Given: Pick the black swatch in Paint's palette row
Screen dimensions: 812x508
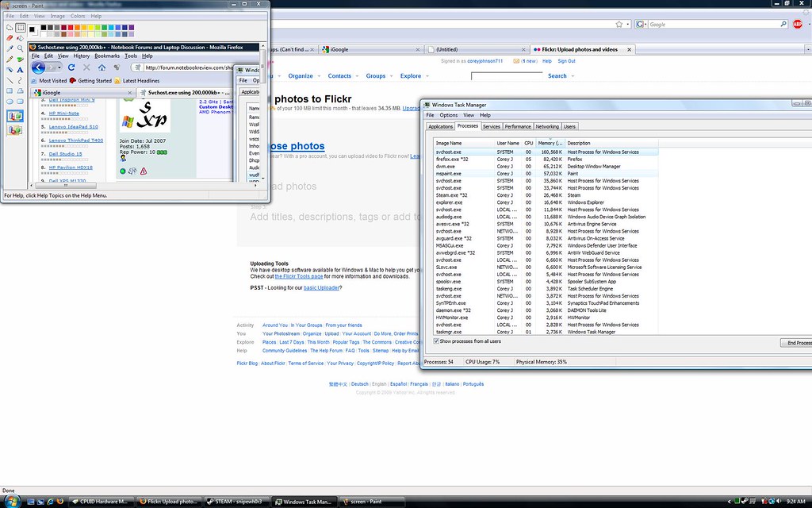Looking at the screenshot, I should (x=44, y=28).
